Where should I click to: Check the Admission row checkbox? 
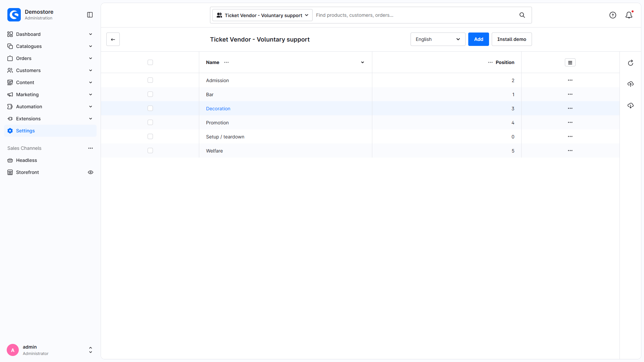150,80
